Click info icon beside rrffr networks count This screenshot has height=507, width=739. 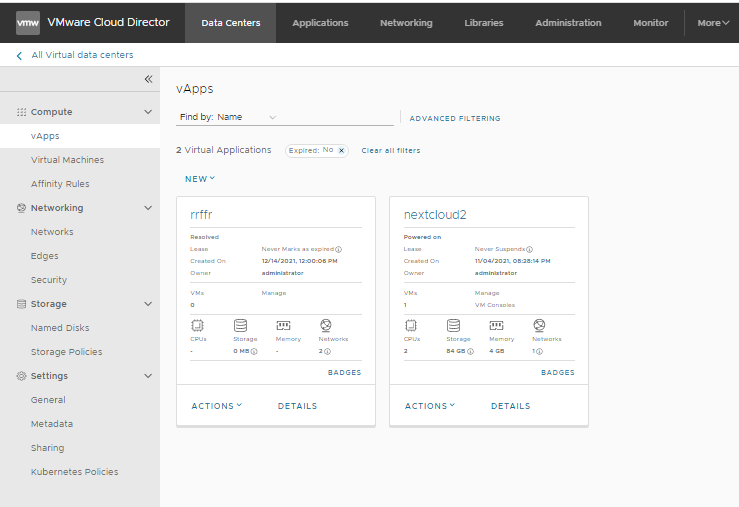(328, 352)
